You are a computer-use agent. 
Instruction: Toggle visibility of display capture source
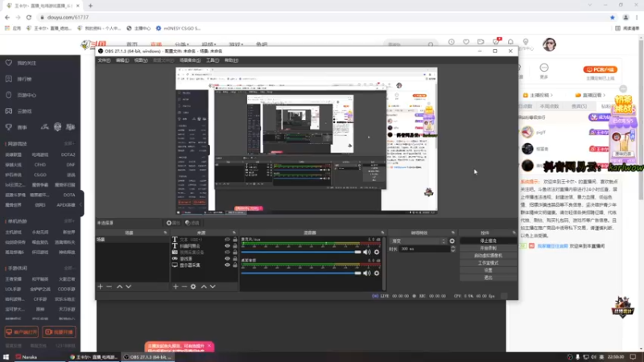[x=227, y=265]
